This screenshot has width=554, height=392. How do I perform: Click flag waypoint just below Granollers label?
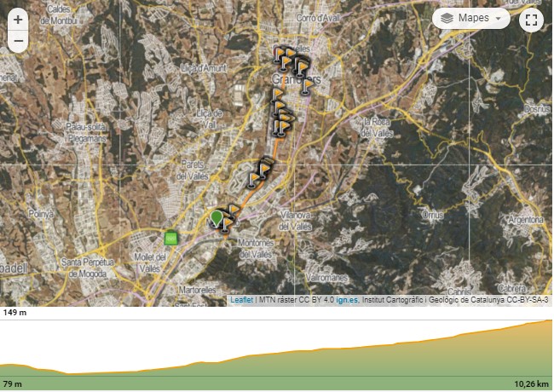(278, 96)
